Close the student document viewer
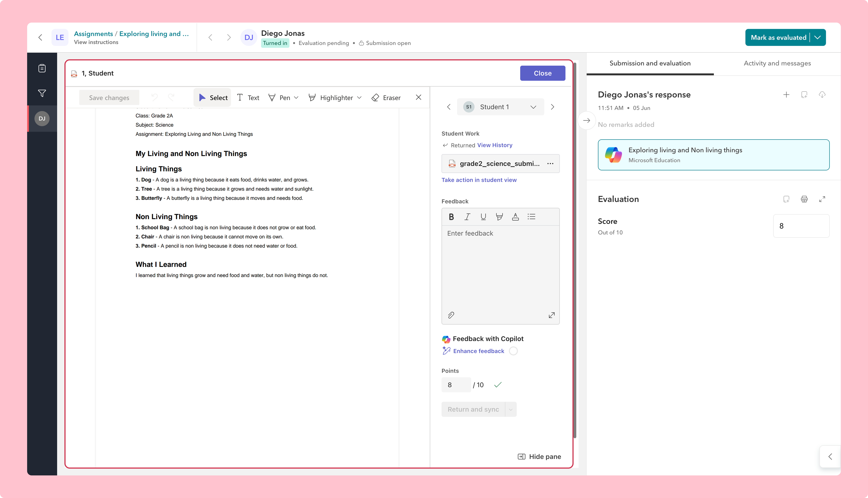The width and height of the screenshot is (868, 498). 542,73
